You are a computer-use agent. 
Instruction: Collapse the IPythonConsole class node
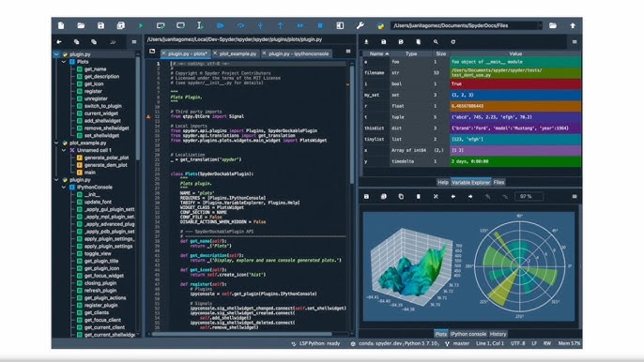click(64, 188)
